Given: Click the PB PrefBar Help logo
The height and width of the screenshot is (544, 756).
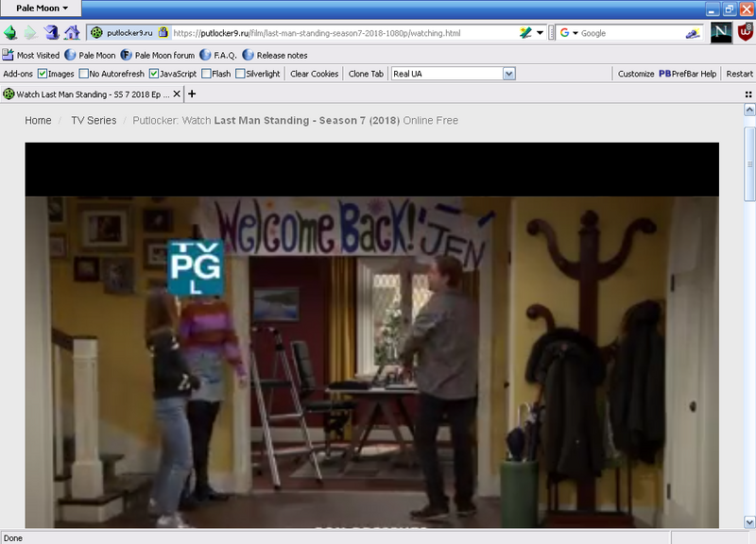Looking at the screenshot, I should point(688,74).
